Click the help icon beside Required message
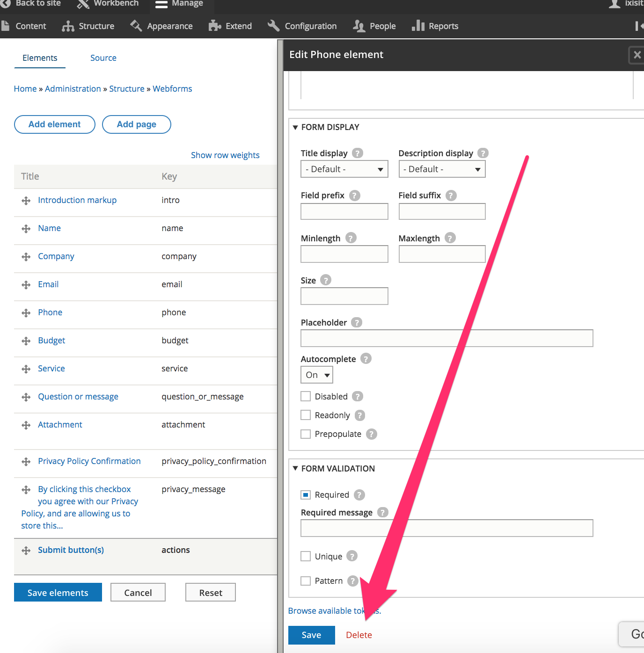The height and width of the screenshot is (653, 644). (383, 512)
